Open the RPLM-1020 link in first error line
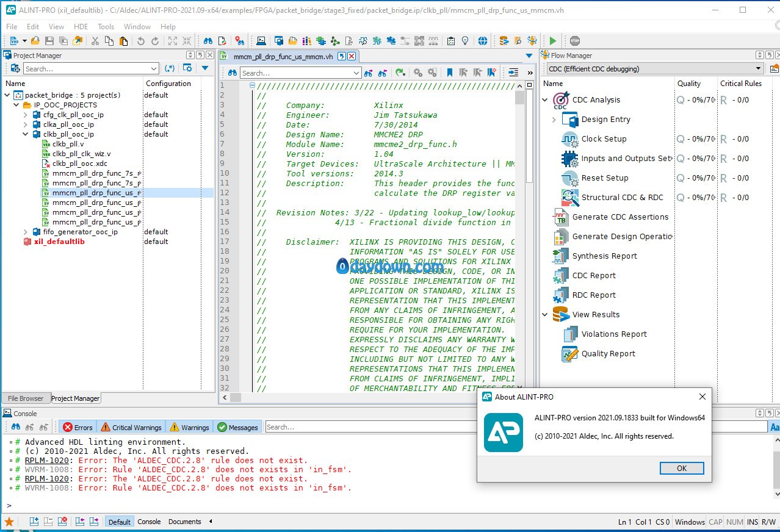The height and width of the screenshot is (532, 780). click(48, 461)
